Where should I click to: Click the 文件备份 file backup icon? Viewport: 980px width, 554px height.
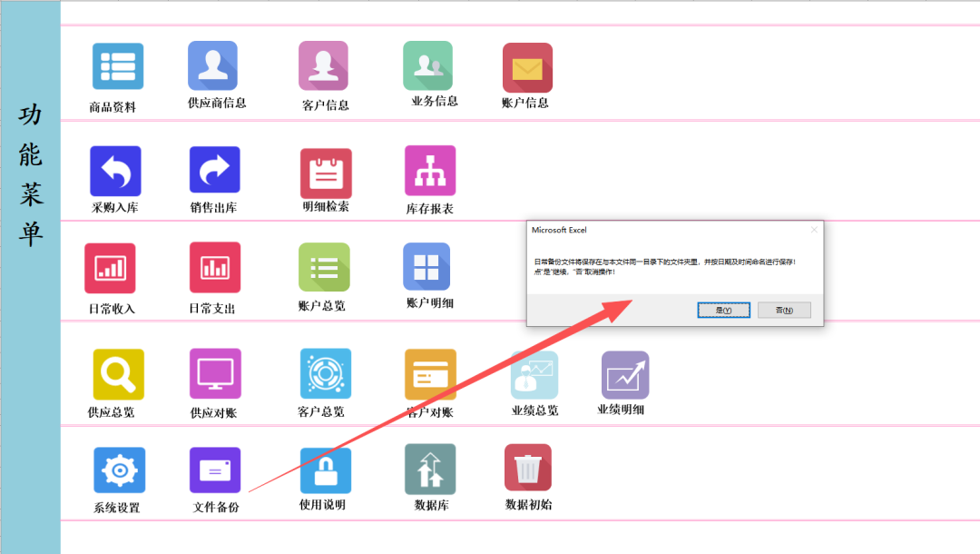pos(215,470)
